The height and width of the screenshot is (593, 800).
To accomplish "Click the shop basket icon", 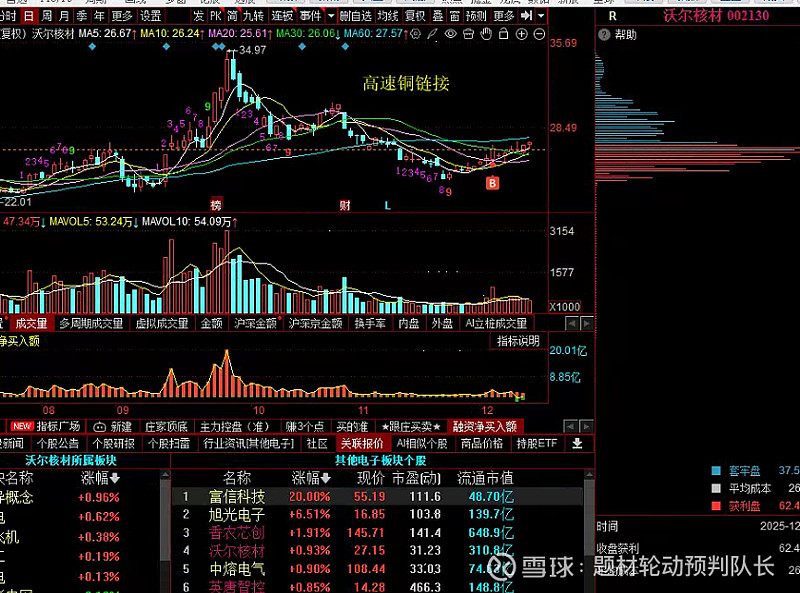I will [x=468, y=34].
